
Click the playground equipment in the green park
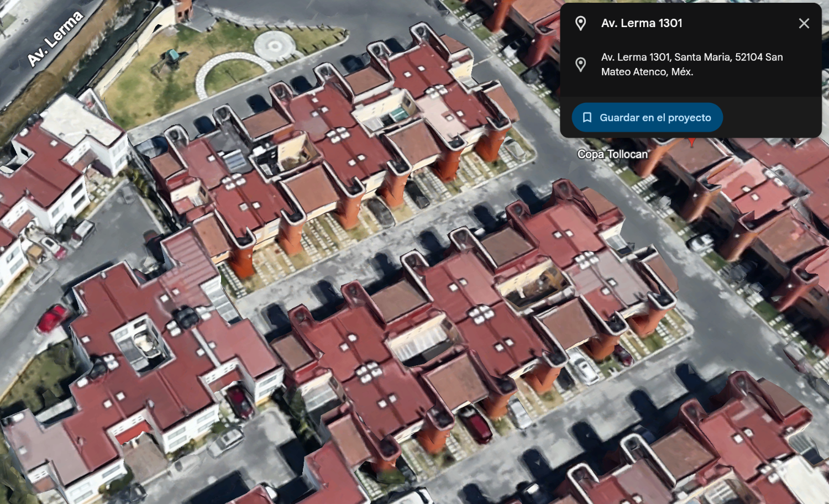tap(166, 61)
